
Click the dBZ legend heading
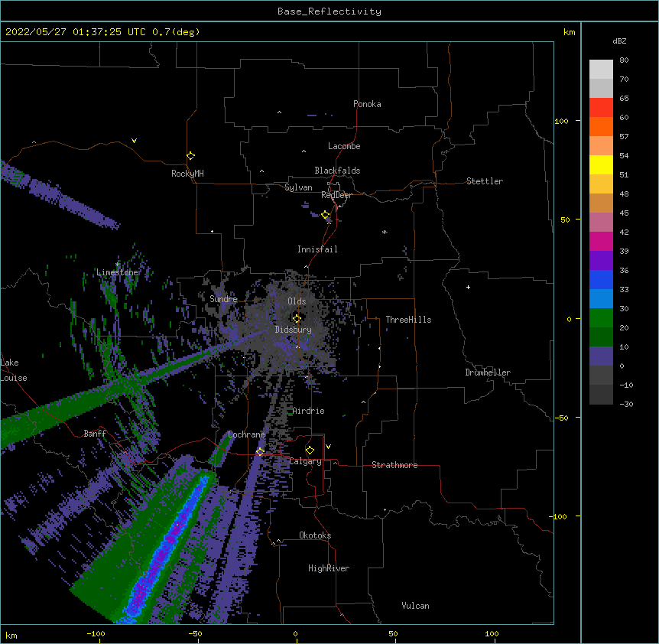point(619,41)
